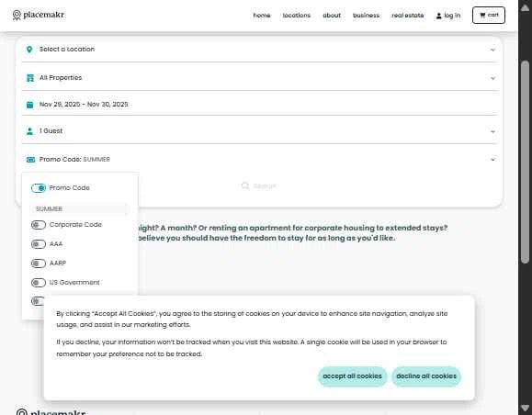This screenshot has width=532, height=415.
Task: Enable the AAA discount toggle
Action: (x=39, y=244)
